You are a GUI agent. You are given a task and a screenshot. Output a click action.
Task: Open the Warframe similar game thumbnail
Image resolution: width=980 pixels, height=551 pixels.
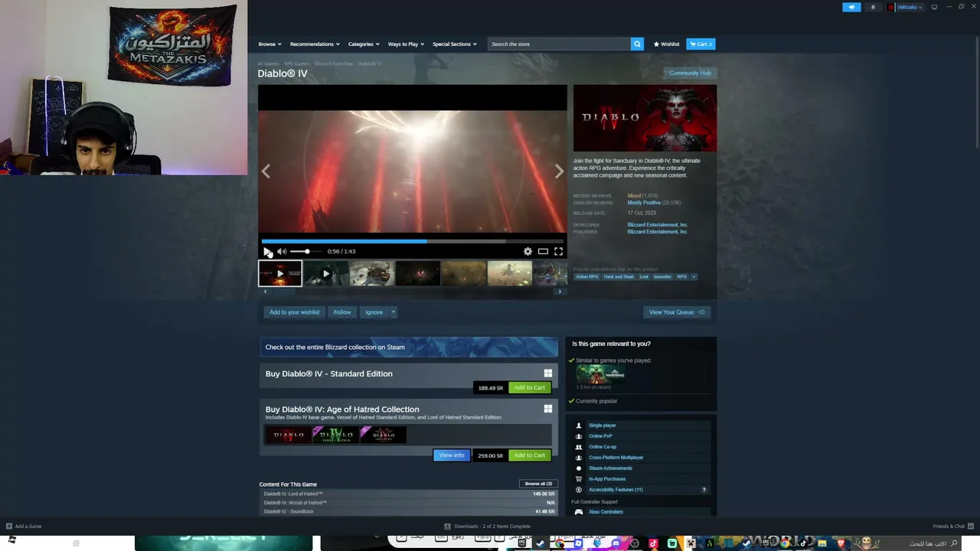pos(601,374)
